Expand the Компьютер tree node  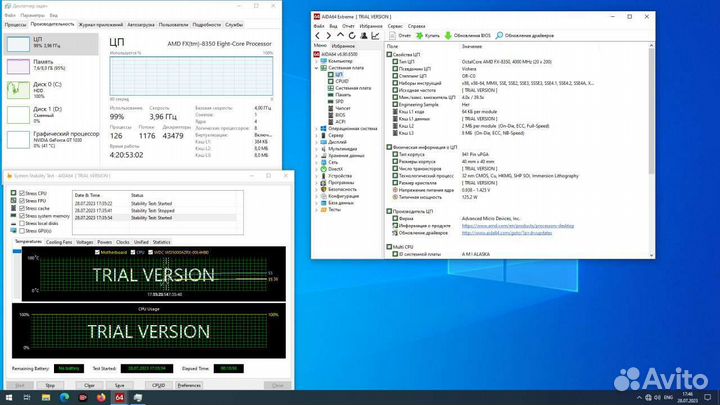[316, 60]
